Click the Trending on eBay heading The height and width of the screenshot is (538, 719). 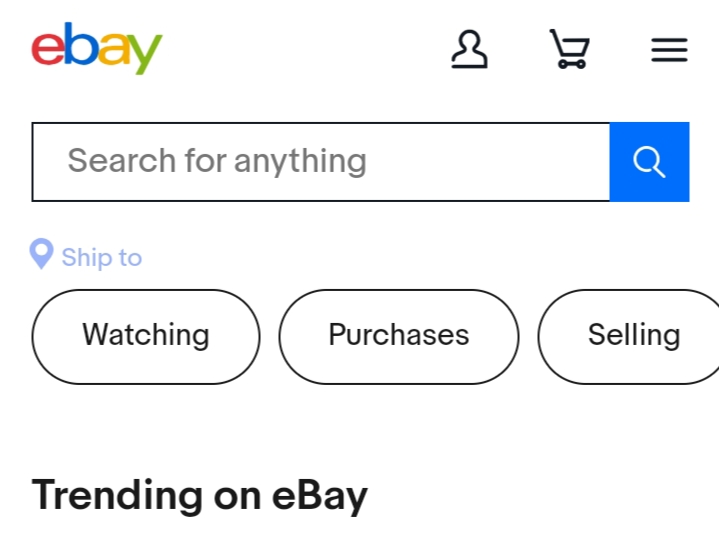[200, 495]
